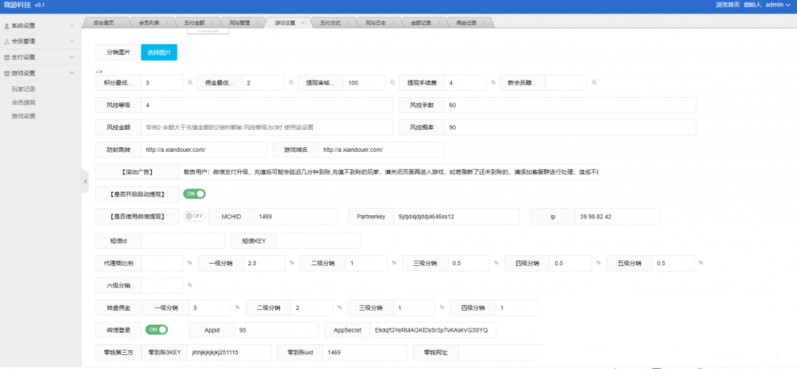Click the 系统设置 user icon in sidebar
This screenshot has height=369, width=797.
(7, 25)
